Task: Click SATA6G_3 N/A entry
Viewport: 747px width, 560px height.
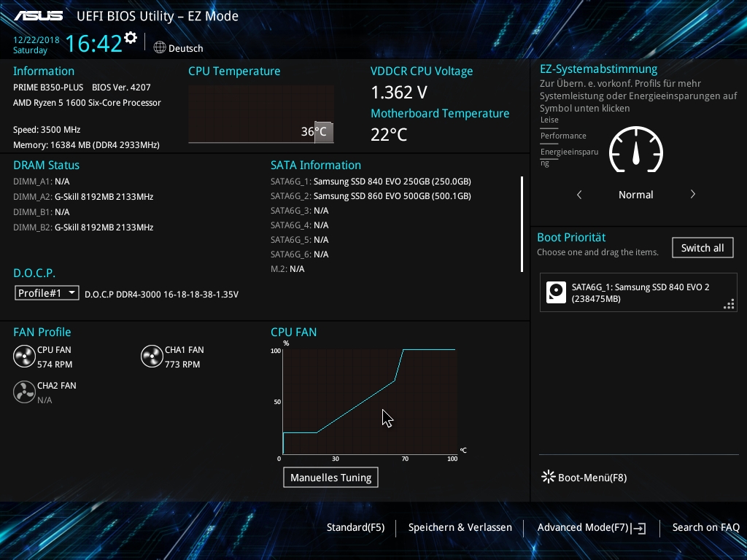Action: [299, 211]
